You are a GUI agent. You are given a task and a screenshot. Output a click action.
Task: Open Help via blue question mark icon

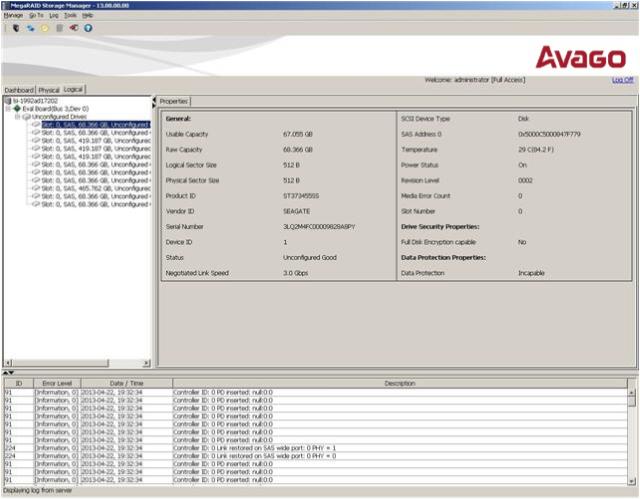[88, 28]
